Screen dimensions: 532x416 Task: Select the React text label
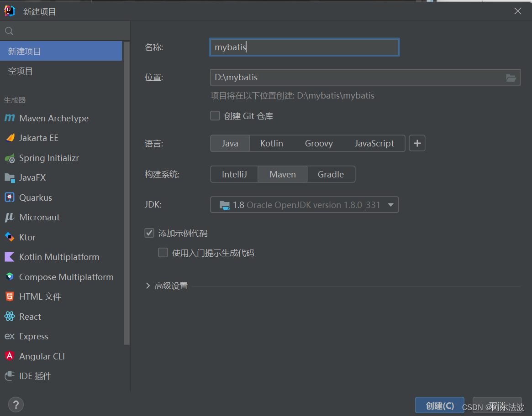coord(30,317)
